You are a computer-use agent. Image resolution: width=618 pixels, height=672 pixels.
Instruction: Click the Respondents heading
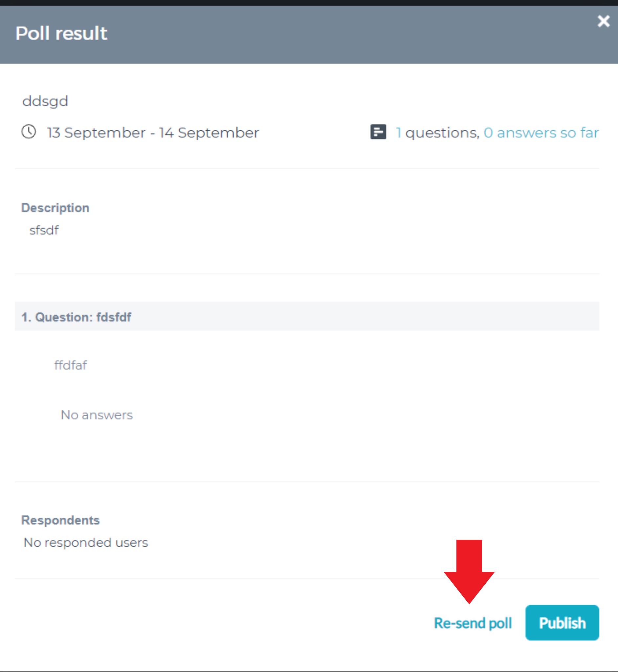click(60, 520)
